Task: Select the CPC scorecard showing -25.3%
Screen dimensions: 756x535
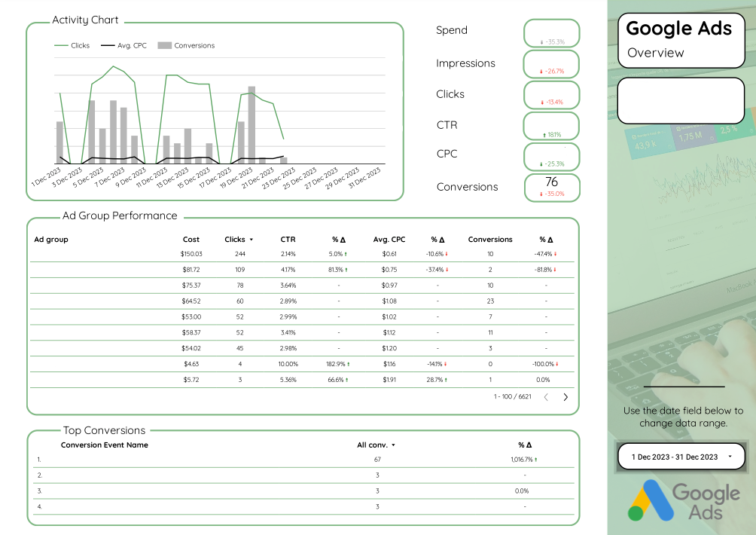Action: coord(552,156)
